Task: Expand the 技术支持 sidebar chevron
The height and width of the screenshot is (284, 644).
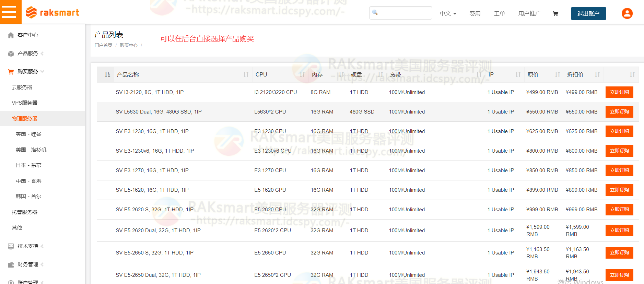Action: [42, 246]
